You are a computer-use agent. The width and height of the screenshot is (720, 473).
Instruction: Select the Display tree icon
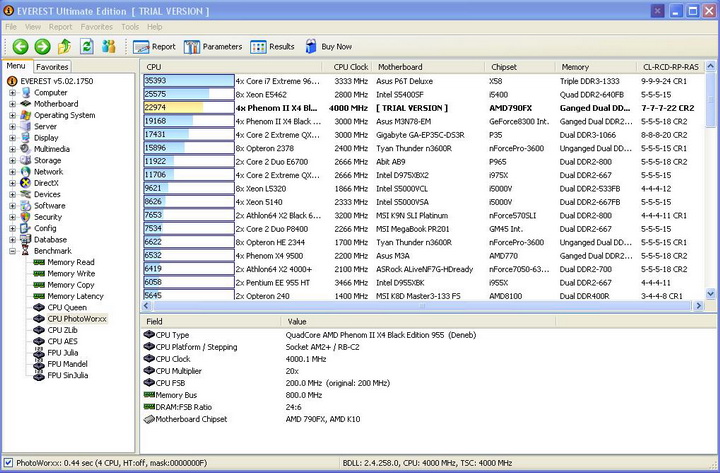click(x=26, y=137)
